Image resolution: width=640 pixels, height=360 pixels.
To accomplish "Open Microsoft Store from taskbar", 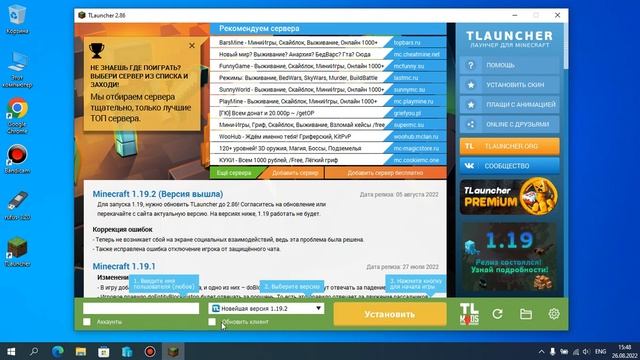I will click(104, 351).
